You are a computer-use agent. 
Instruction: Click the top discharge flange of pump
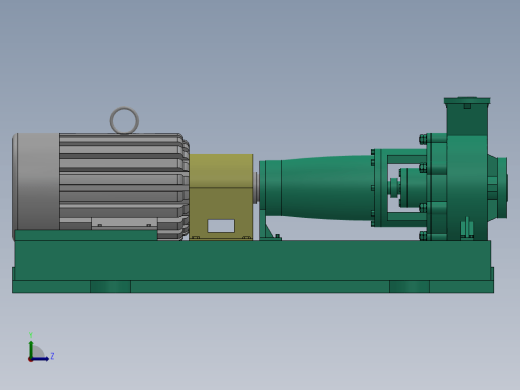point(467,100)
